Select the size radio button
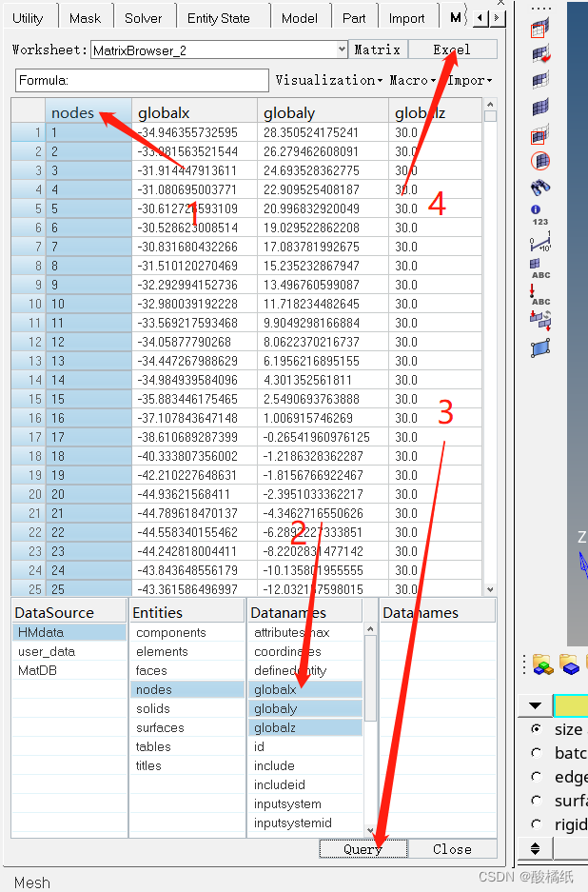 [537, 729]
